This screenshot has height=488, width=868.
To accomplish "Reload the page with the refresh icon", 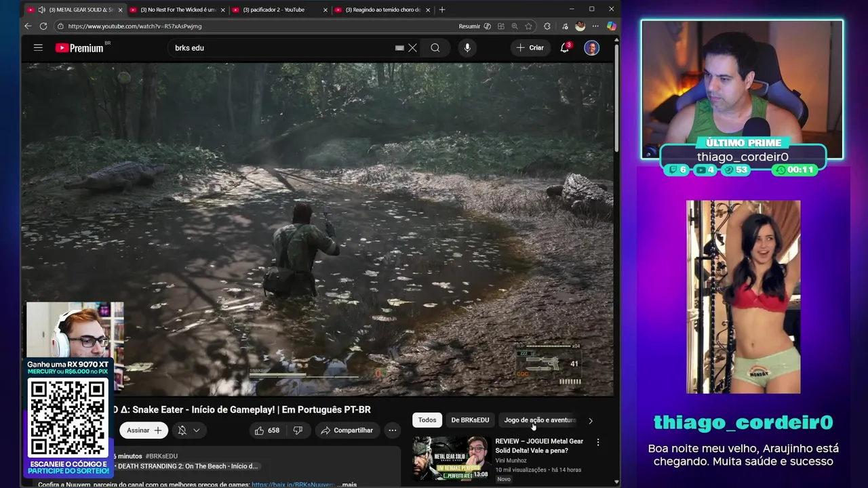I will (43, 26).
